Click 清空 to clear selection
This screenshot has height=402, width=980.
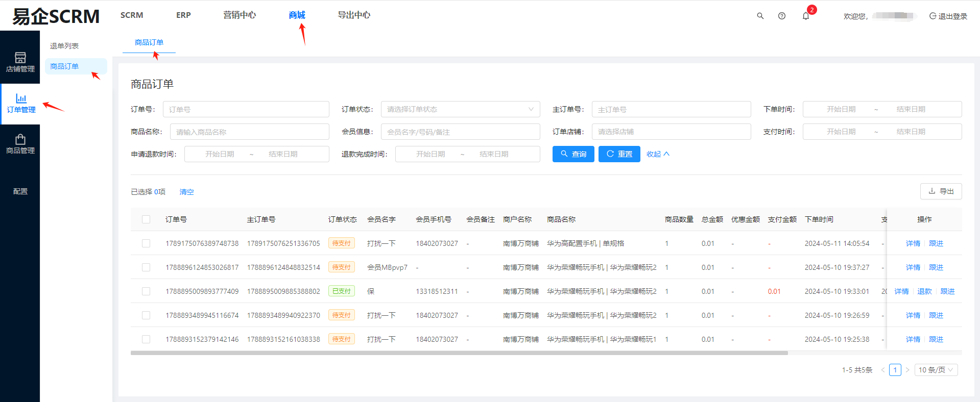(187, 192)
